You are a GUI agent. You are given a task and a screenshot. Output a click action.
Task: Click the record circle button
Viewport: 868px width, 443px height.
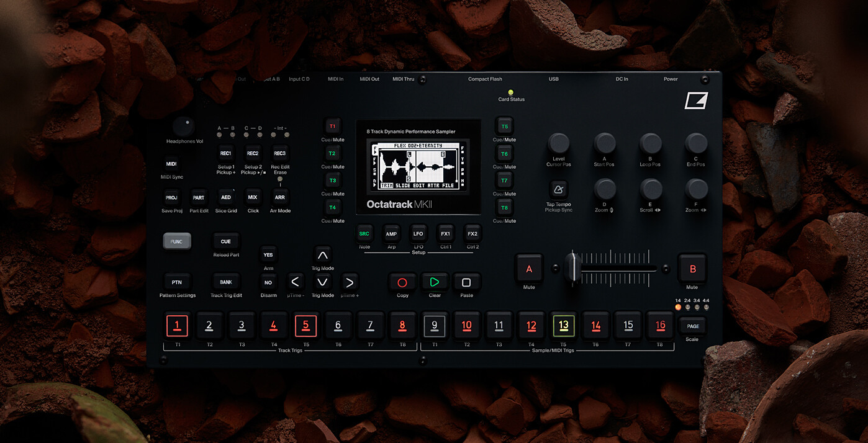[x=402, y=282]
